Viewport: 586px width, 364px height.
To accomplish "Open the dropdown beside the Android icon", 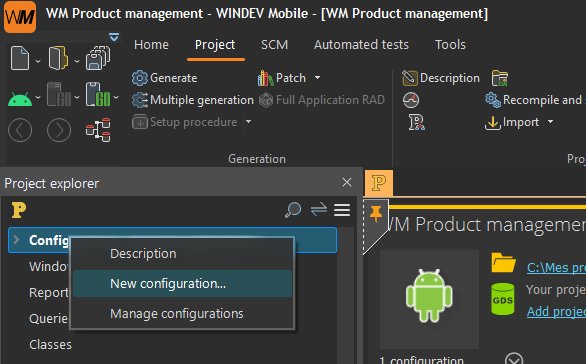I will pyautogui.click(x=38, y=98).
